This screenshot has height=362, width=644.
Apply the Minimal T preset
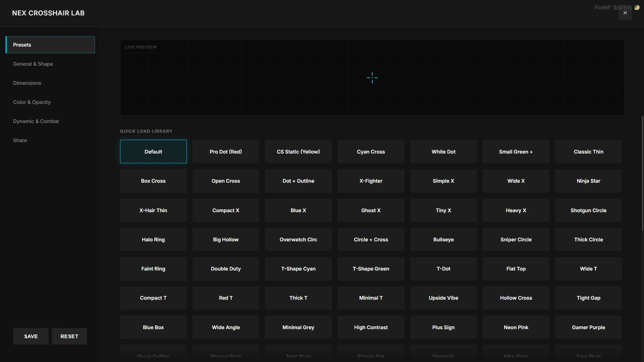(371, 298)
